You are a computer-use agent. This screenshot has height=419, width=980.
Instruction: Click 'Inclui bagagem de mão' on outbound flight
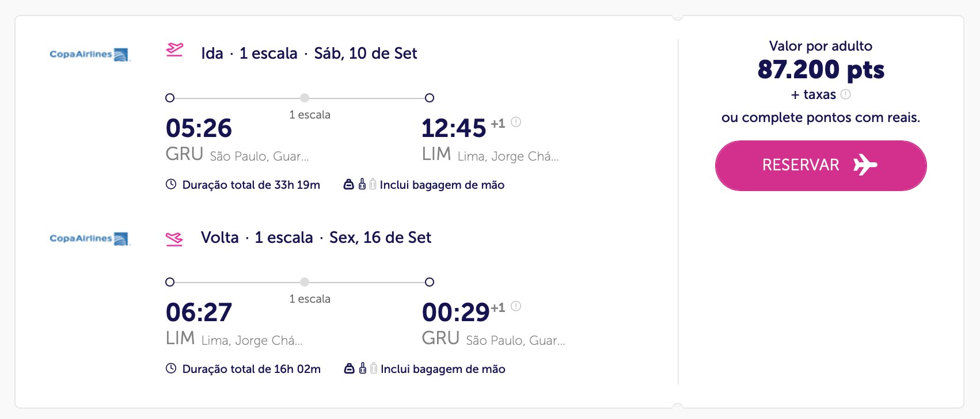pyautogui.click(x=442, y=185)
